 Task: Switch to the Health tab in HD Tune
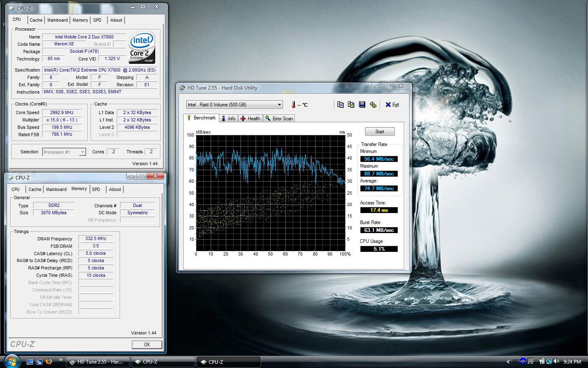coord(250,119)
